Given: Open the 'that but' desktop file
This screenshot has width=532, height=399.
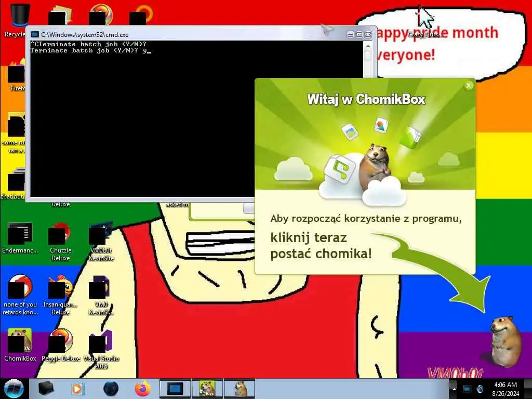Looking at the screenshot, I should tap(14, 183).
